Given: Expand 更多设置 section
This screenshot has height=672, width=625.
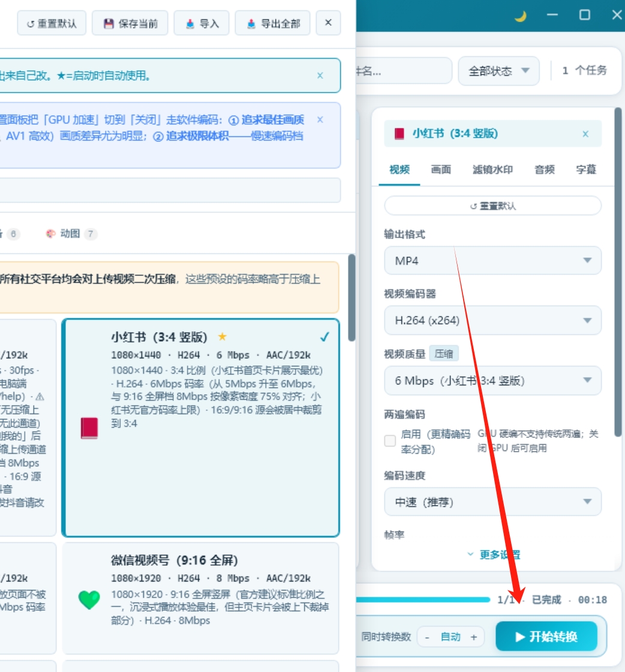Looking at the screenshot, I should click(494, 554).
